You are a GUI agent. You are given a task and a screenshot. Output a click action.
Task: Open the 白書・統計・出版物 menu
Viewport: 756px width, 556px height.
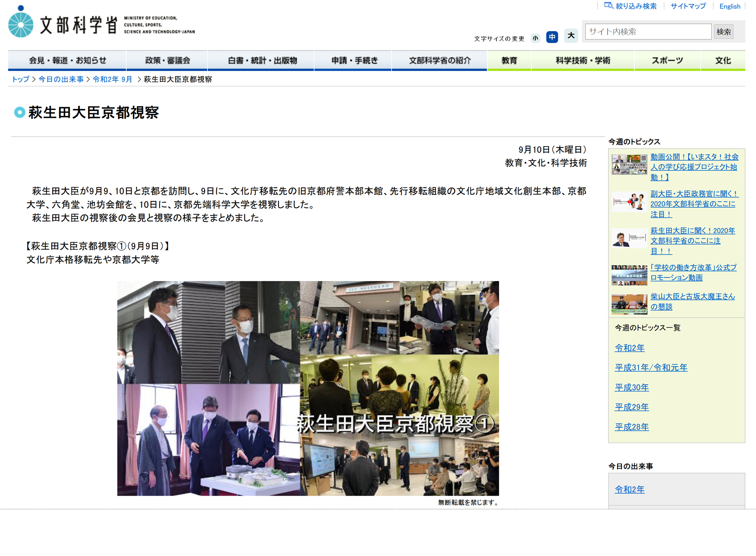click(x=261, y=60)
